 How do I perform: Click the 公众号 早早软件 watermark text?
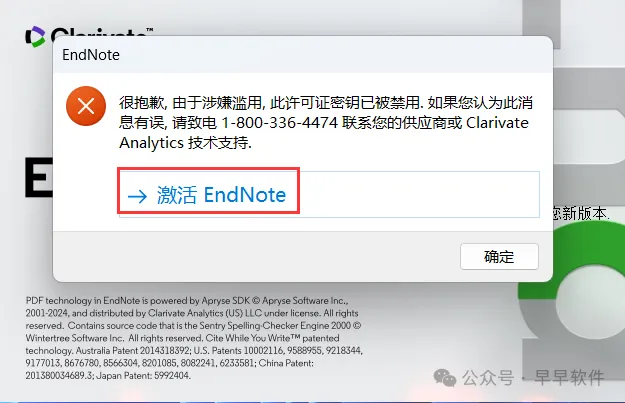pyautogui.click(x=533, y=377)
